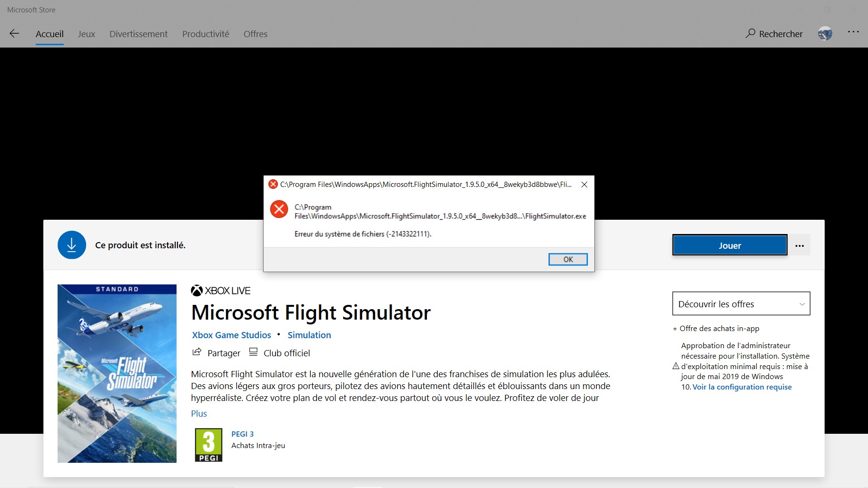
Task: Click the Jouer button
Action: [x=730, y=245]
